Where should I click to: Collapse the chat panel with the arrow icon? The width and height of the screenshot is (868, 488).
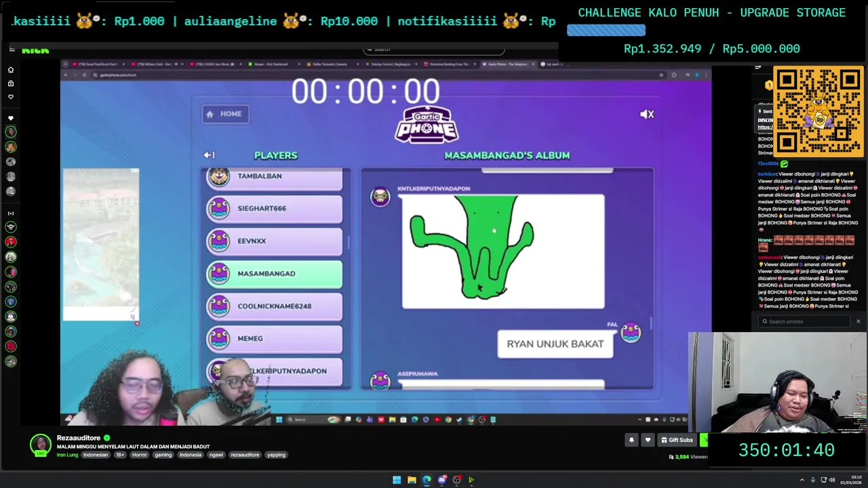tap(758, 68)
